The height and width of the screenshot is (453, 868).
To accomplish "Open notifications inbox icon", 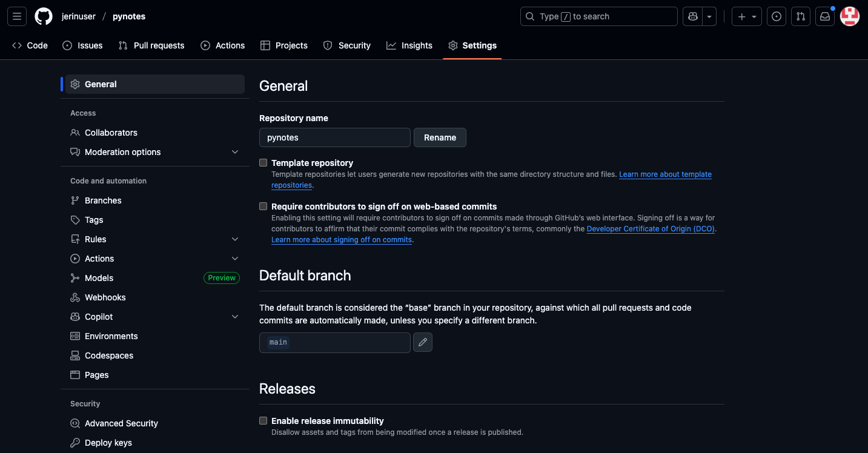I will pyautogui.click(x=825, y=16).
